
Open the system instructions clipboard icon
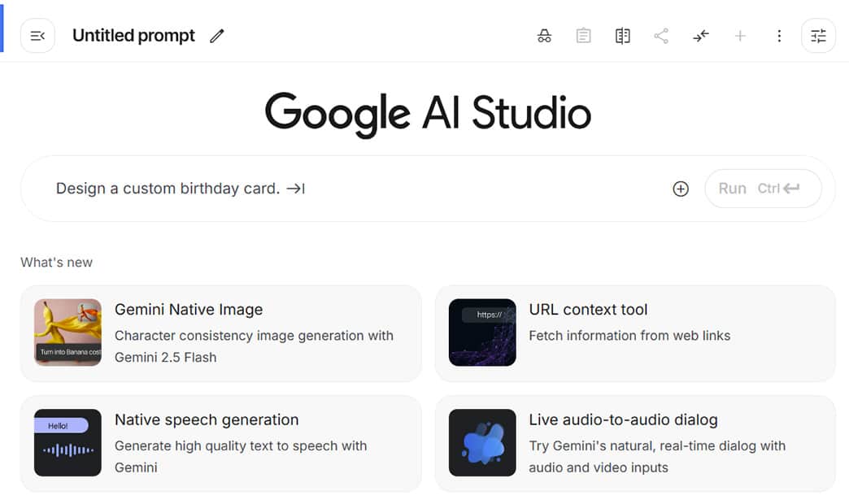[x=583, y=36]
